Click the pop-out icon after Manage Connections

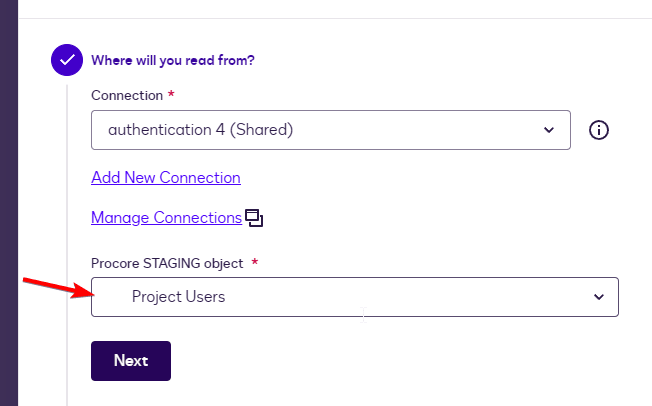tap(254, 218)
